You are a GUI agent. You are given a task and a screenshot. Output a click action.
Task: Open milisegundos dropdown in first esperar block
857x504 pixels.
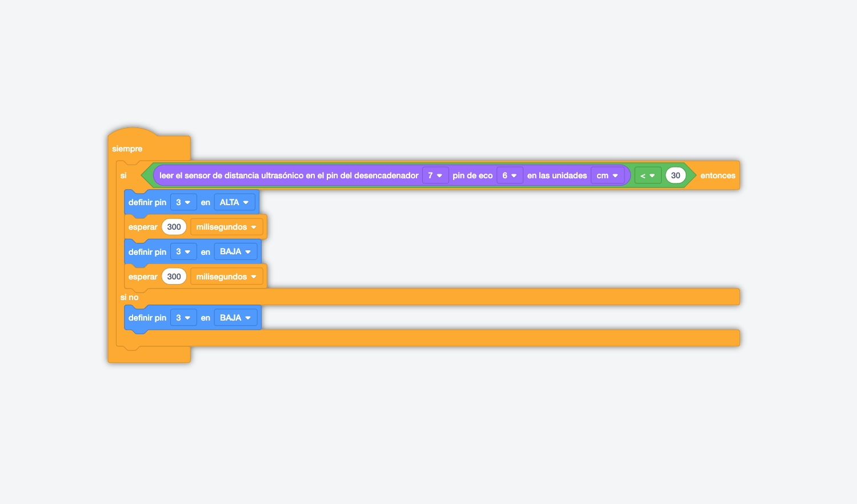coord(226,227)
